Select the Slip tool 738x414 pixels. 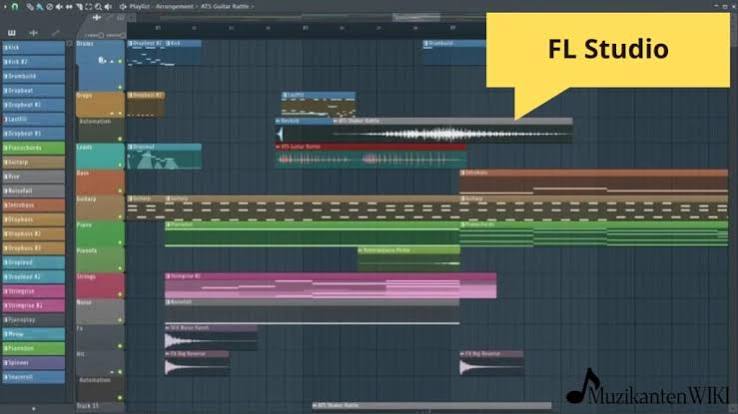pos(69,7)
